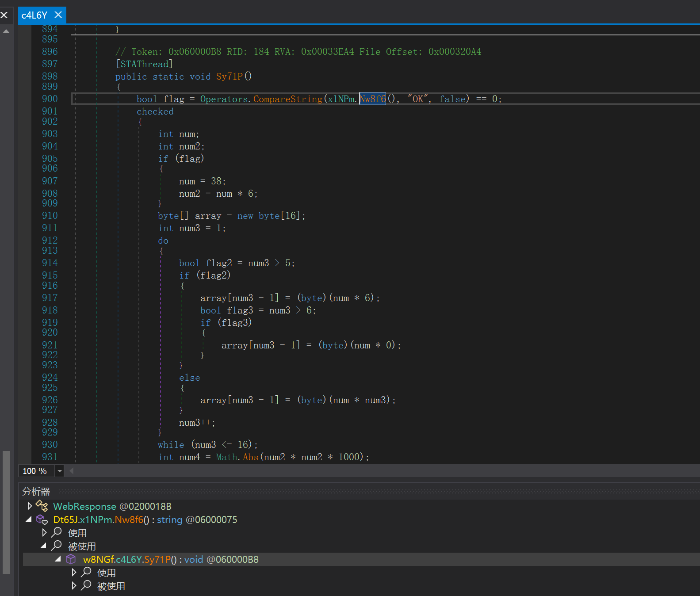Click 'num3++;' statement
The width and height of the screenshot is (700, 596).
click(x=197, y=423)
